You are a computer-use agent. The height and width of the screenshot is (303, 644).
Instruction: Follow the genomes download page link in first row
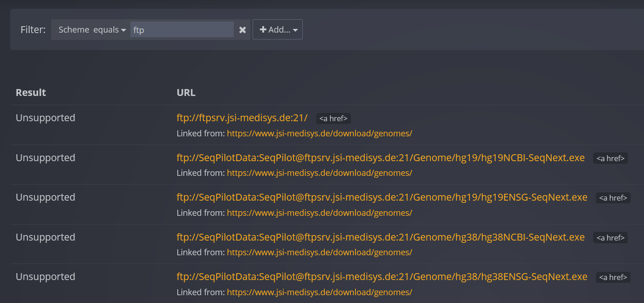point(319,133)
